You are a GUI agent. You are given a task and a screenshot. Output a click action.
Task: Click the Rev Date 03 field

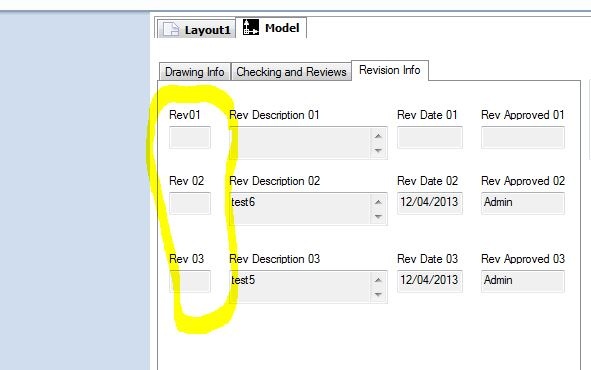430,281
